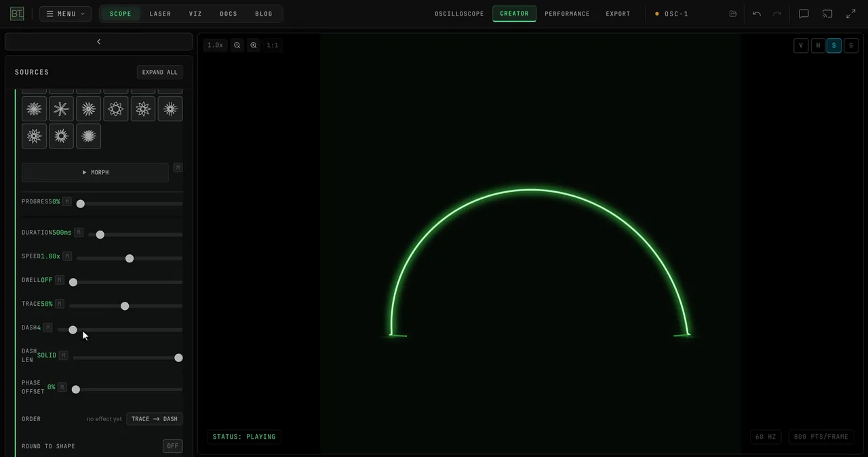Image resolution: width=868 pixels, height=457 pixels.
Task: Open the BLOG link
Action: coord(264,14)
